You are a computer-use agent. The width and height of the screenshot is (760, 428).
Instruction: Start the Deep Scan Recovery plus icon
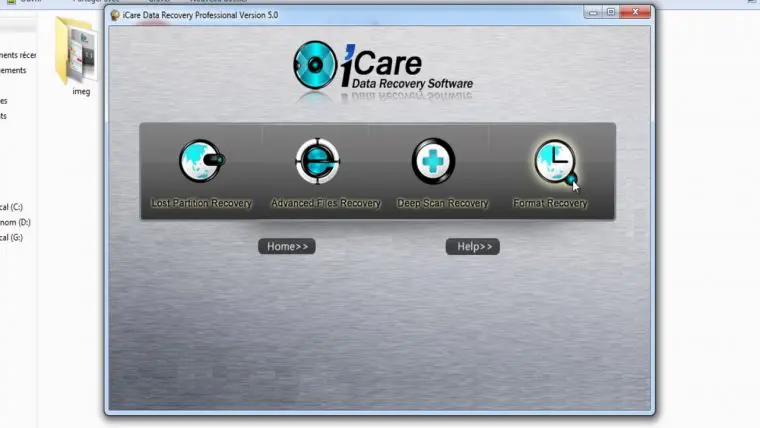tap(433, 161)
